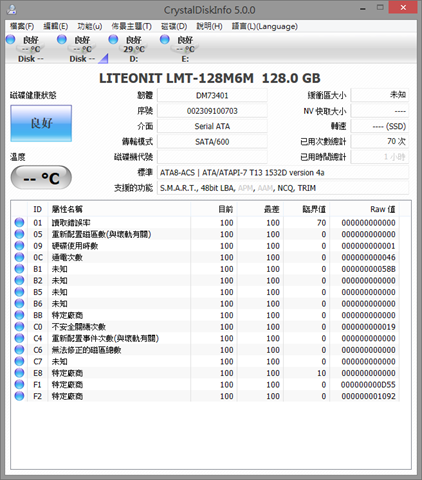Select threshold value 70 in row 01
Image resolution: width=422 pixels, height=480 pixels.
321,223
